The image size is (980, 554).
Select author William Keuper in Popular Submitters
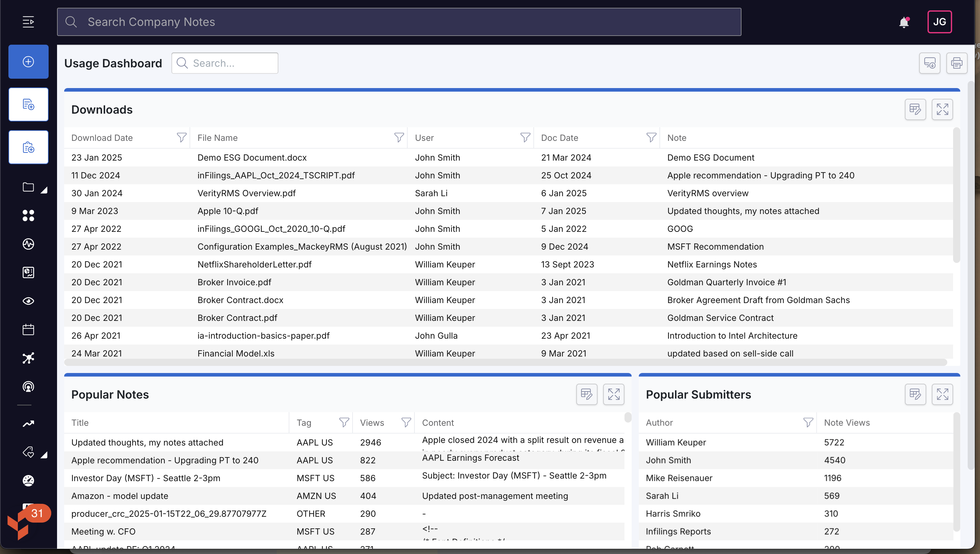click(x=676, y=443)
